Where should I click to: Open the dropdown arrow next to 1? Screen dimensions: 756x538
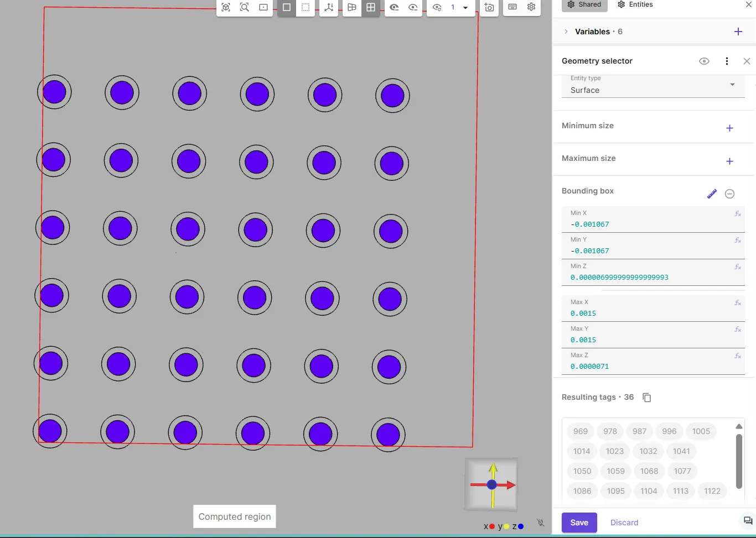click(x=465, y=8)
